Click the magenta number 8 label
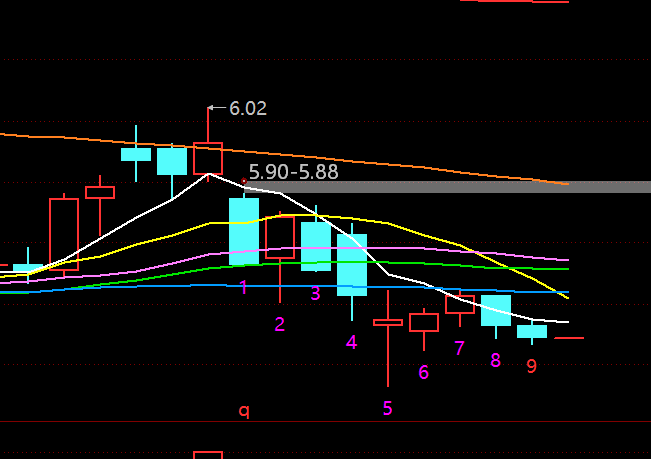 pyautogui.click(x=495, y=361)
